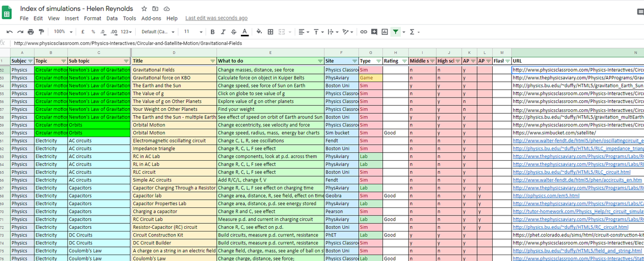Insert a link from the toolbar

[x=363, y=32]
